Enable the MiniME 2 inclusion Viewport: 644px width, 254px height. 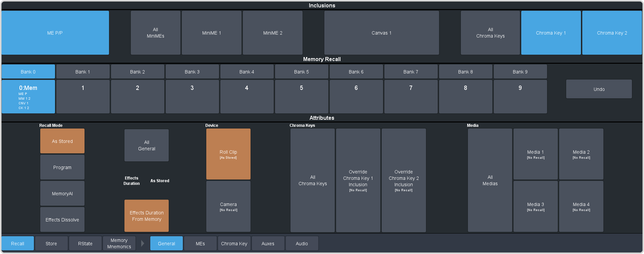coord(273,33)
